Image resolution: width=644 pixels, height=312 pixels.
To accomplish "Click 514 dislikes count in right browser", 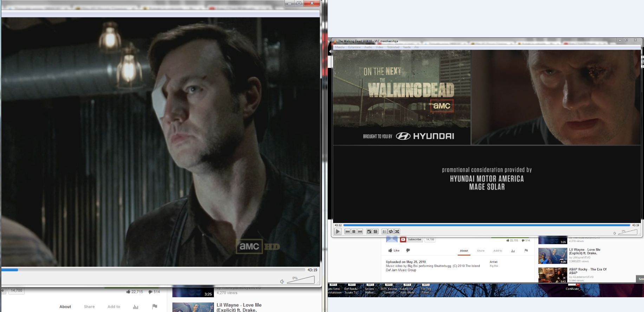I will tap(526, 240).
